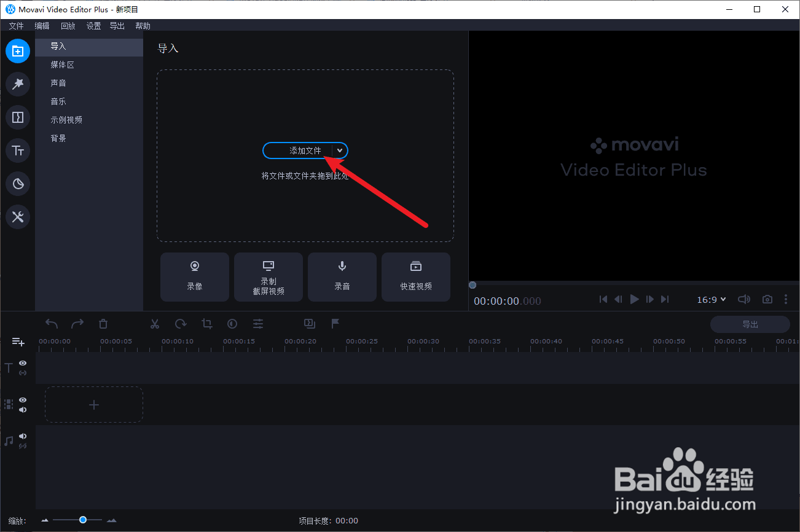
Task: Click the Delete trash can icon
Action: [103, 324]
